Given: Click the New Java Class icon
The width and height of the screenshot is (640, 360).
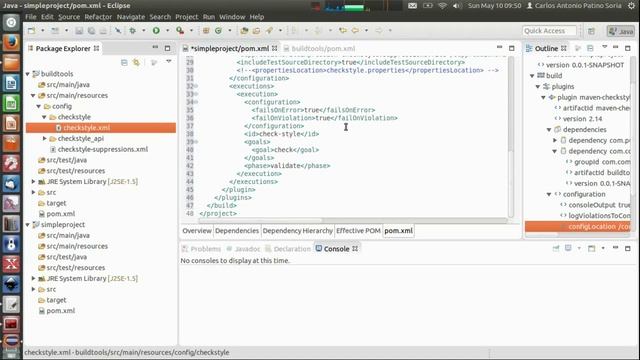Looking at the screenshot, I should 218,31.
